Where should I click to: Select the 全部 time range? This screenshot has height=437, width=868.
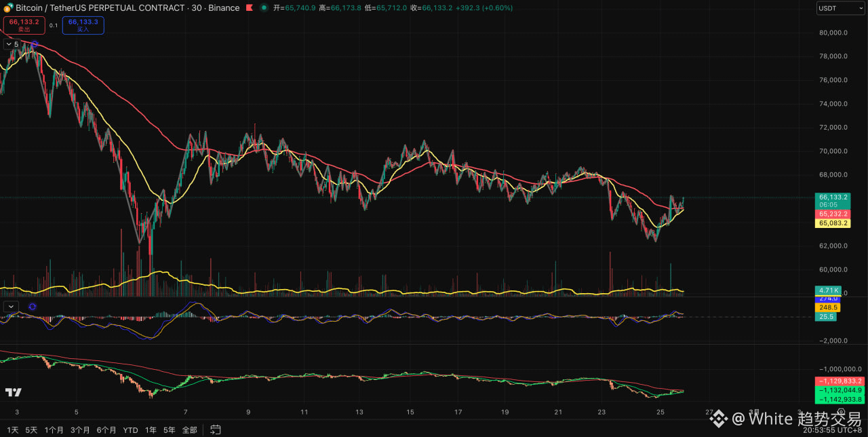click(189, 430)
